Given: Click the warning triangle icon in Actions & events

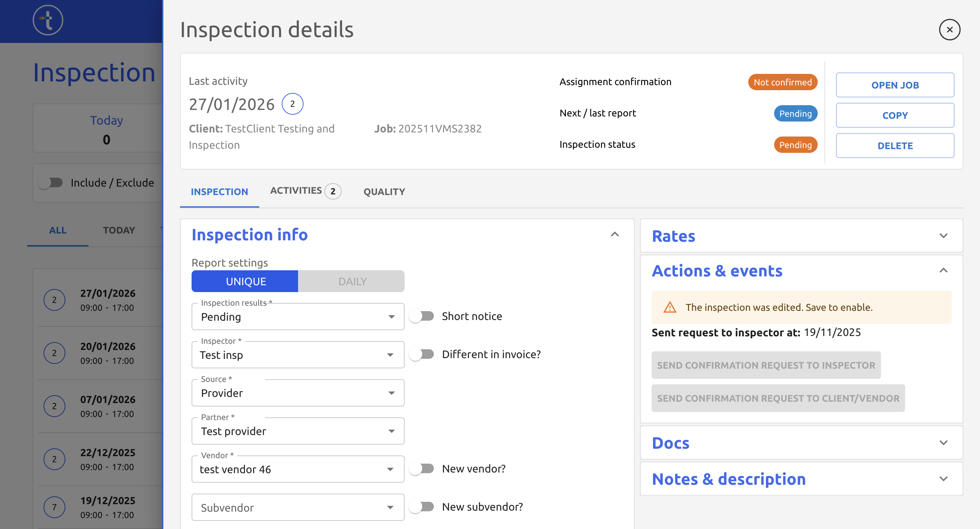Looking at the screenshot, I should coord(670,307).
